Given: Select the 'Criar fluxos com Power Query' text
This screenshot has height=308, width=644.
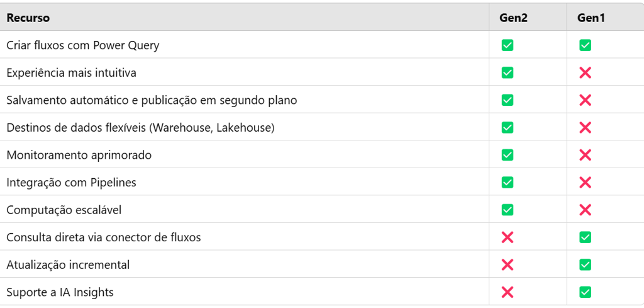Looking at the screenshot, I should 83,45.
